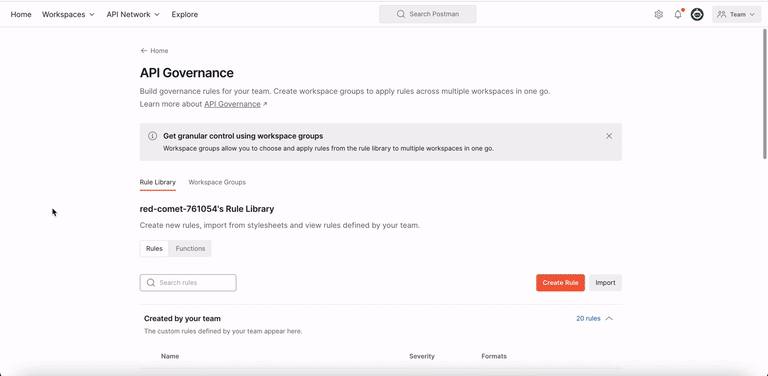Click the magnifier icon in Search rules

point(151,282)
